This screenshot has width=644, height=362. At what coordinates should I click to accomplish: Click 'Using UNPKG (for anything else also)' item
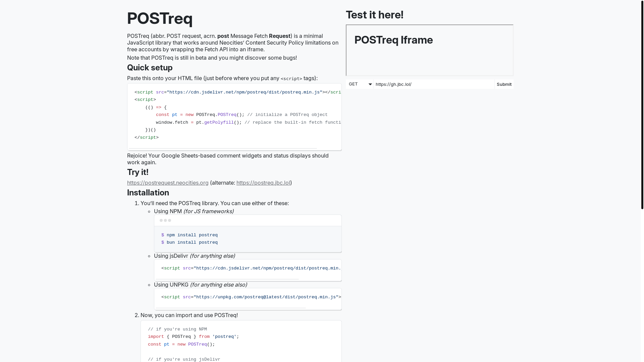[201, 285]
